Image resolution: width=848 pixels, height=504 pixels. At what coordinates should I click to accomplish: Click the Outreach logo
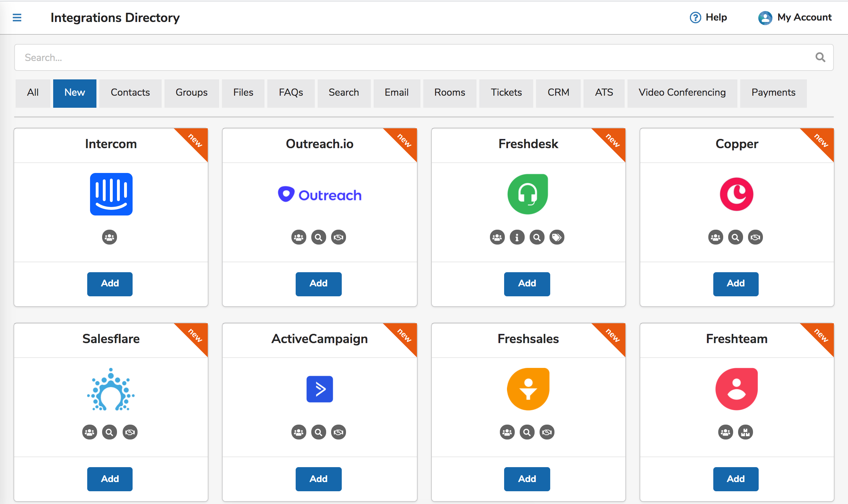319,195
